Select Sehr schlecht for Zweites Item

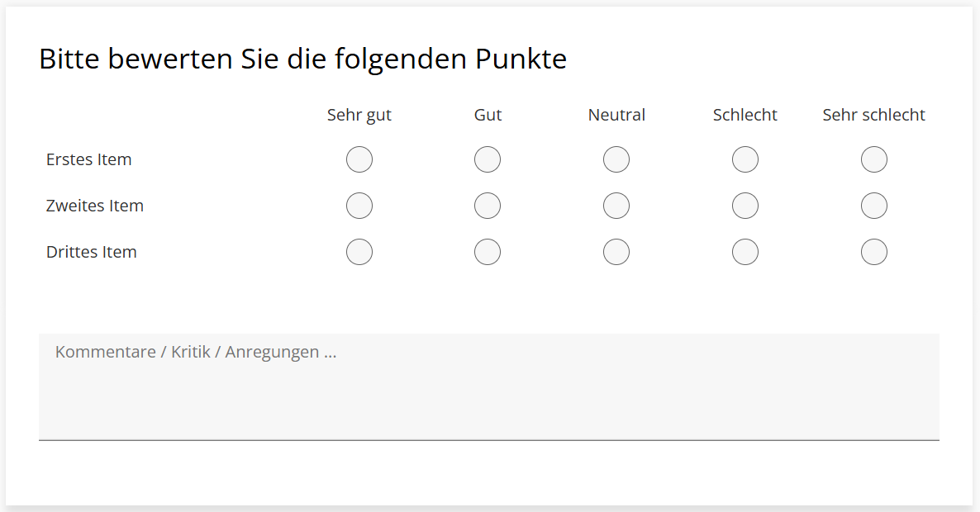tap(874, 206)
